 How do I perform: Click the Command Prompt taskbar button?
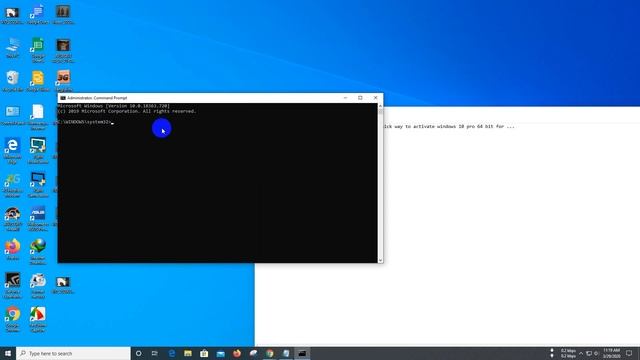(302, 353)
